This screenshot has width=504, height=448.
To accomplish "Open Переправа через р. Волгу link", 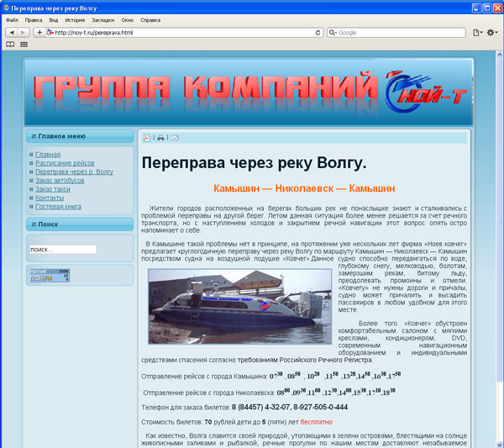I will click(74, 172).
